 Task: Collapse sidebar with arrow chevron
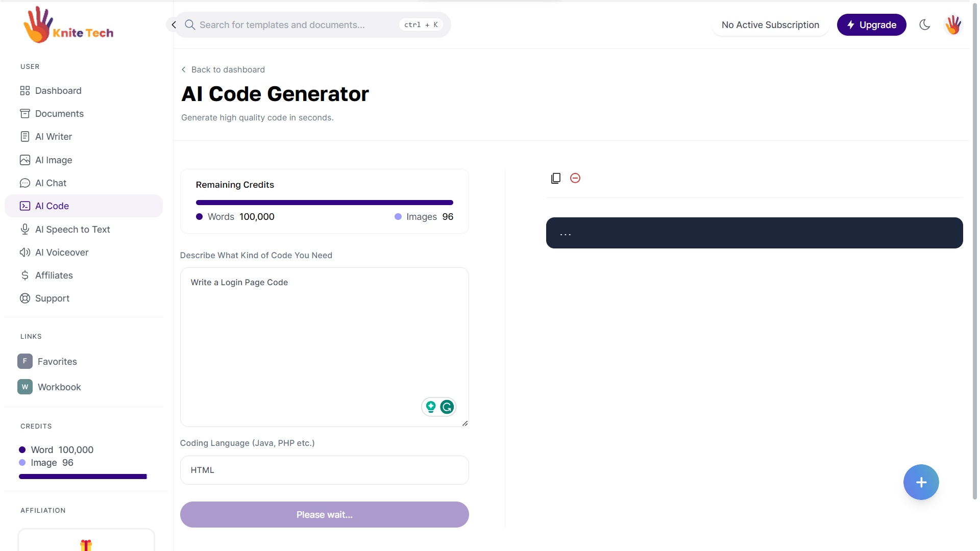[174, 24]
